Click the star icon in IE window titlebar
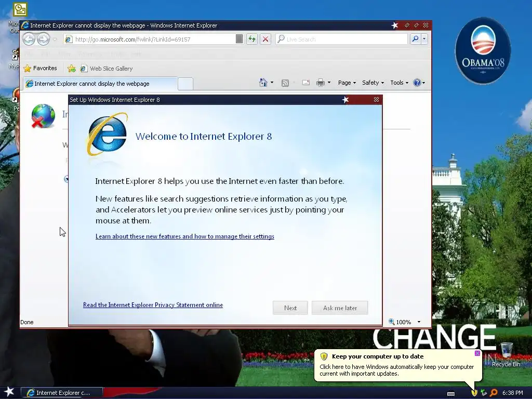This screenshot has height=399, width=532. [395, 25]
